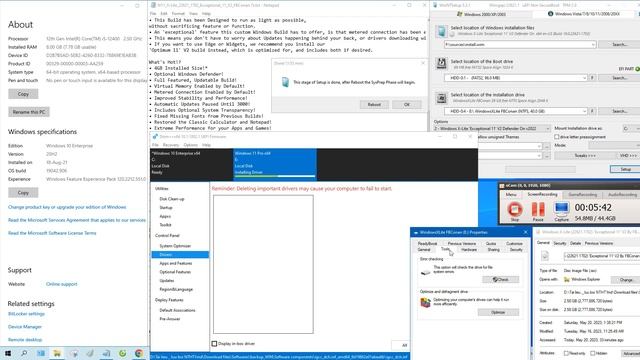640x360 pixels.
Task: Click the drive icon under Error checking
Action: [425, 272]
